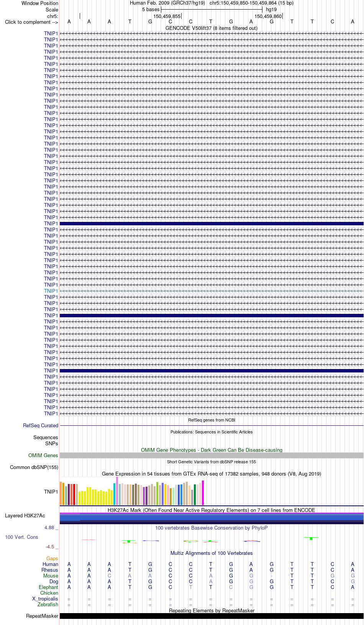364x625 pixels.
Task: Click the hg19 assembly label
Action: click(271, 10)
